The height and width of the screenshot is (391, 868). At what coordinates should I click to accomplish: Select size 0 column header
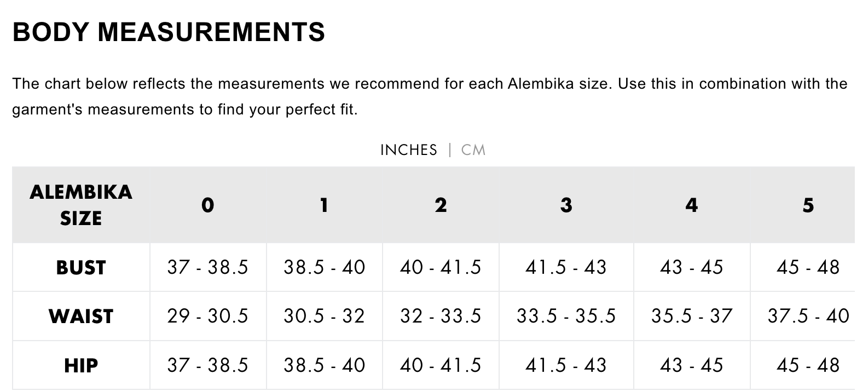[x=208, y=205]
